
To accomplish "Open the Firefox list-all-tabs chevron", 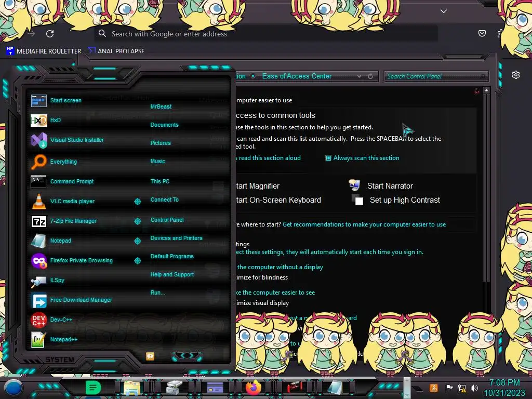I will click(x=444, y=11).
